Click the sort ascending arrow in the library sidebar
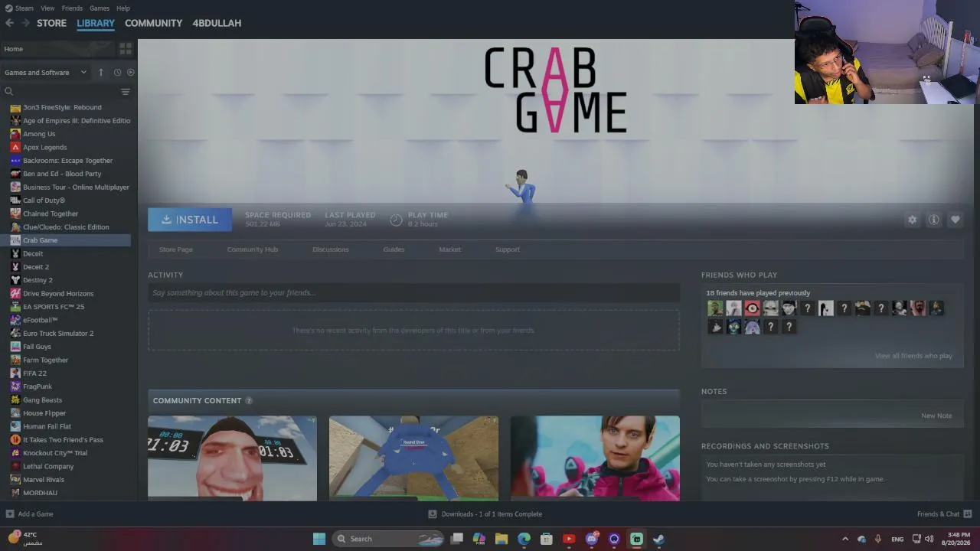Image resolution: width=980 pixels, height=551 pixels. [x=100, y=73]
